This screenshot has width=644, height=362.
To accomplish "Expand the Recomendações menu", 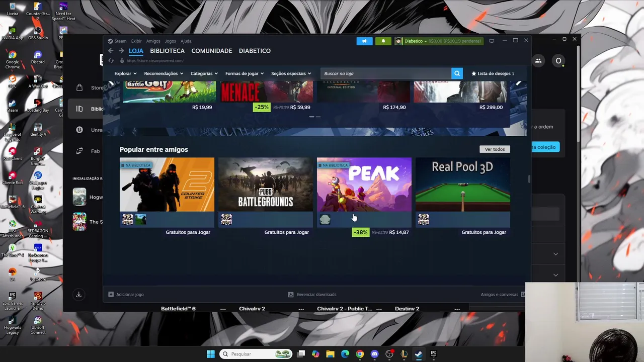I will [164, 73].
